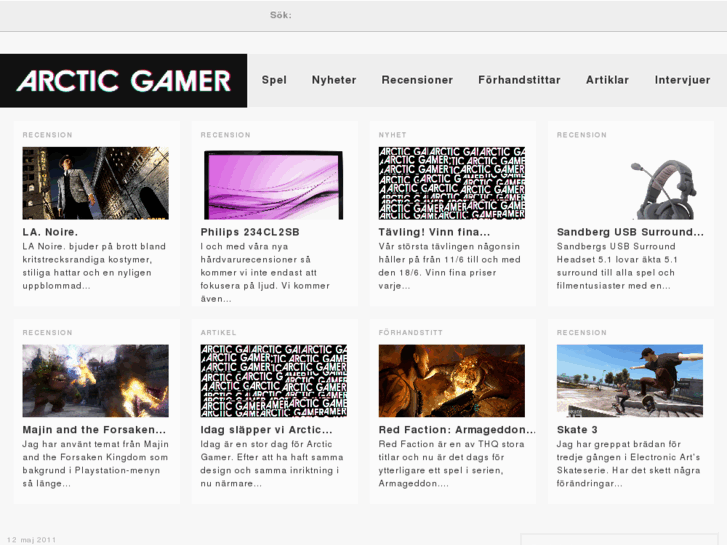The image size is (727, 545).
Task: Open Sandberg USB Surround... headline
Action: click(x=630, y=232)
